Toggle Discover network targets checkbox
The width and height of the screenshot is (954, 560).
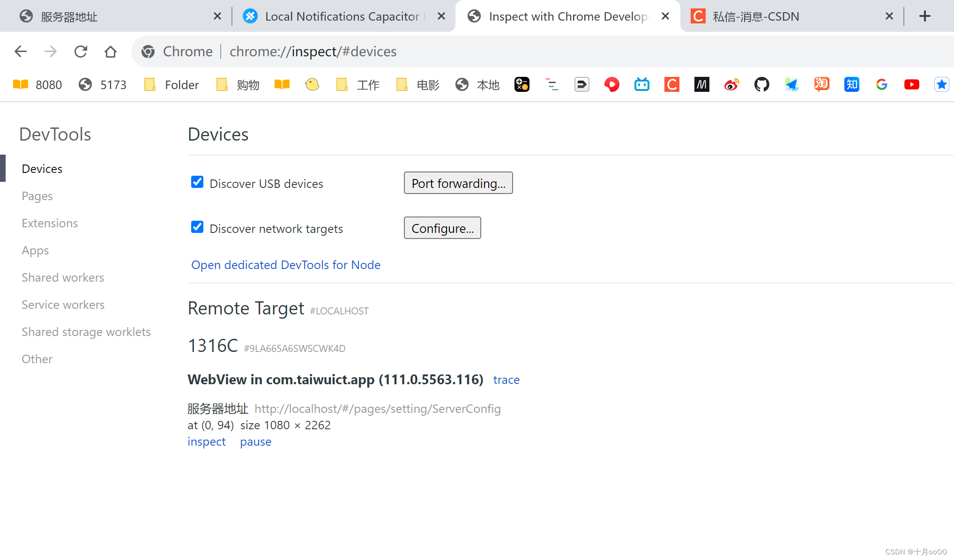(196, 228)
